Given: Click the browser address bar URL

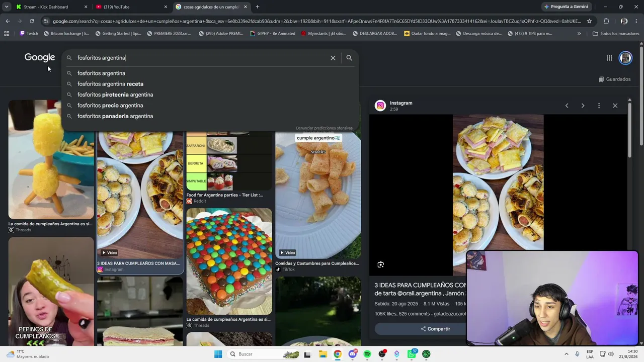Looking at the screenshot, I should point(317,21).
